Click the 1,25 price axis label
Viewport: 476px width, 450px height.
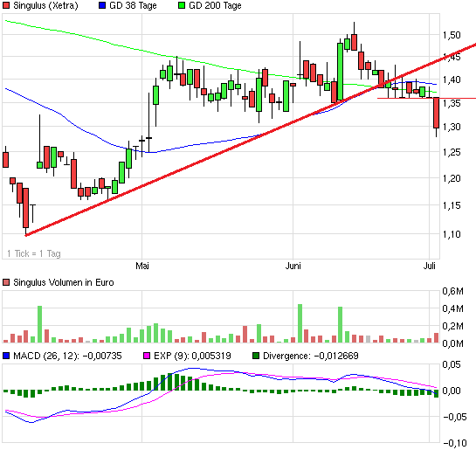click(452, 152)
